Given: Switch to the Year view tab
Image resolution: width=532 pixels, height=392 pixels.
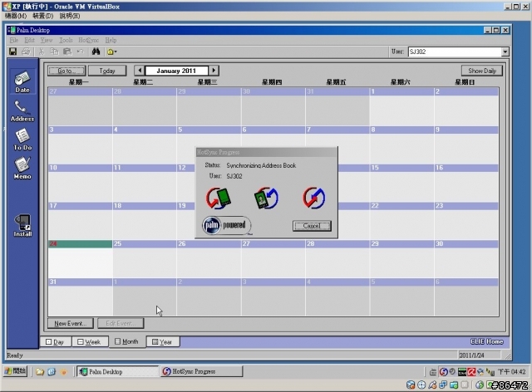Looking at the screenshot, I should click(x=163, y=342).
